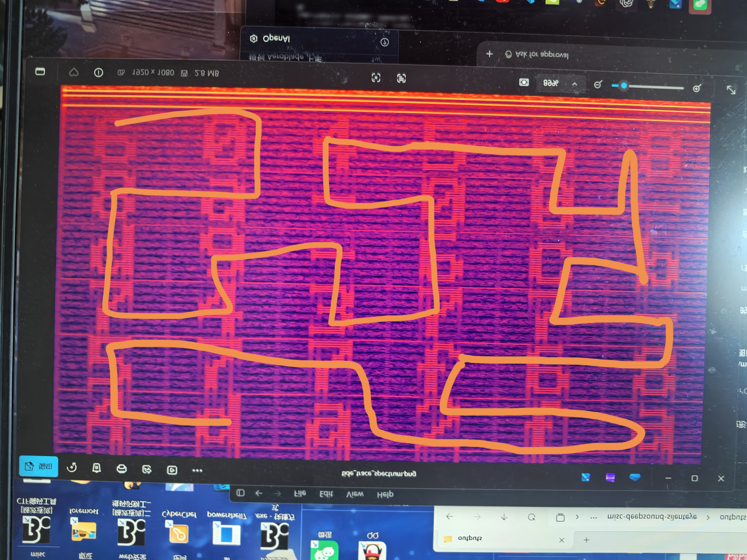The width and height of the screenshot is (747, 560).
Task: Expand the zoom level chevron beside 89%
Action: [575, 84]
